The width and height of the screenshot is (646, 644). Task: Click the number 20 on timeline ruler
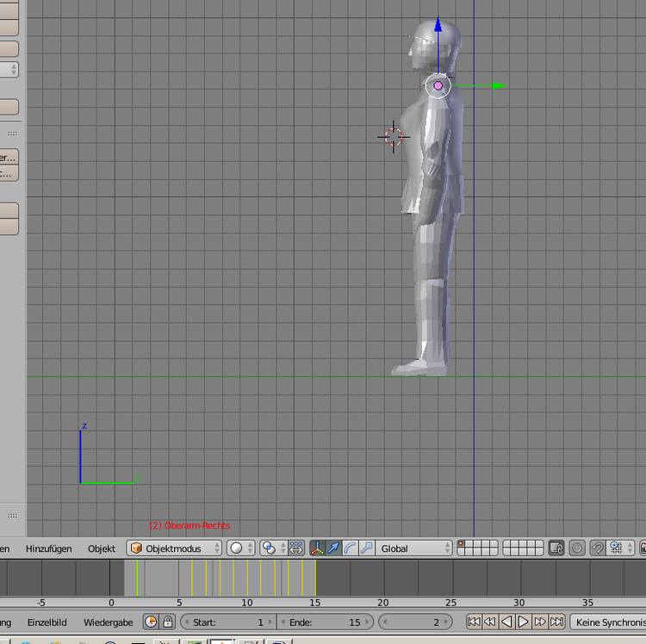click(x=382, y=603)
